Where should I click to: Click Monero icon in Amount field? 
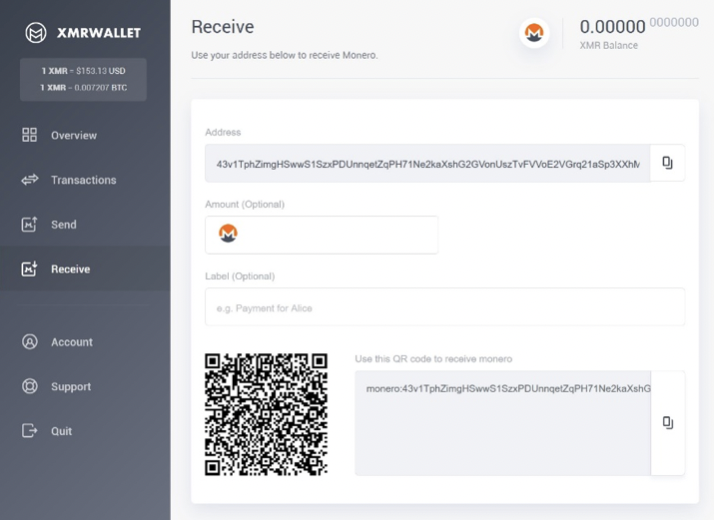(x=228, y=233)
